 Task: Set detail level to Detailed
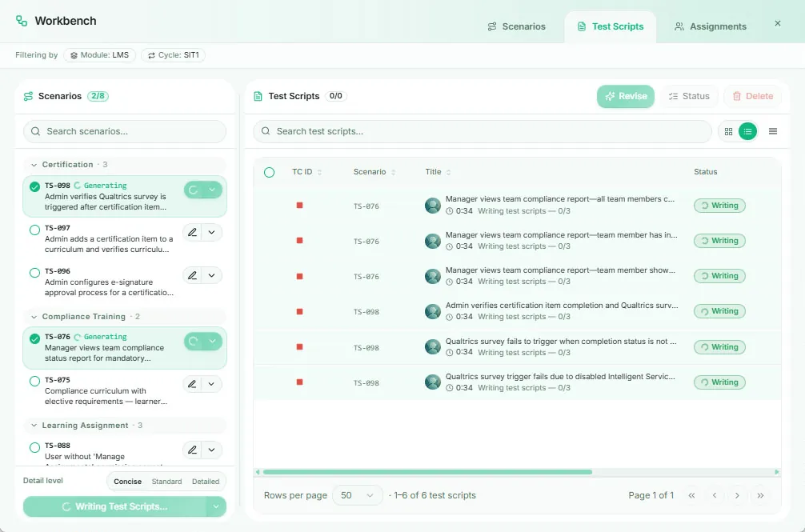tap(206, 482)
